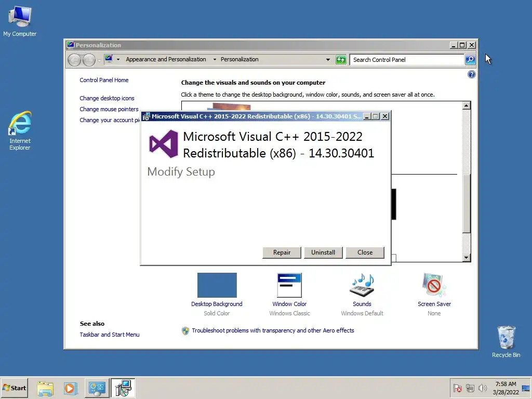The width and height of the screenshot is (532, 399).
Task: Open Windows Explorer folder in taskbar
Action: [45, 388]
